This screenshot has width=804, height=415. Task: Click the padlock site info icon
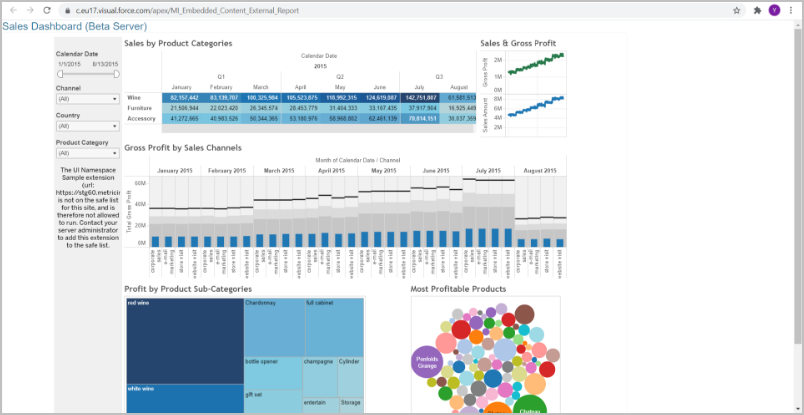point(65,10)
